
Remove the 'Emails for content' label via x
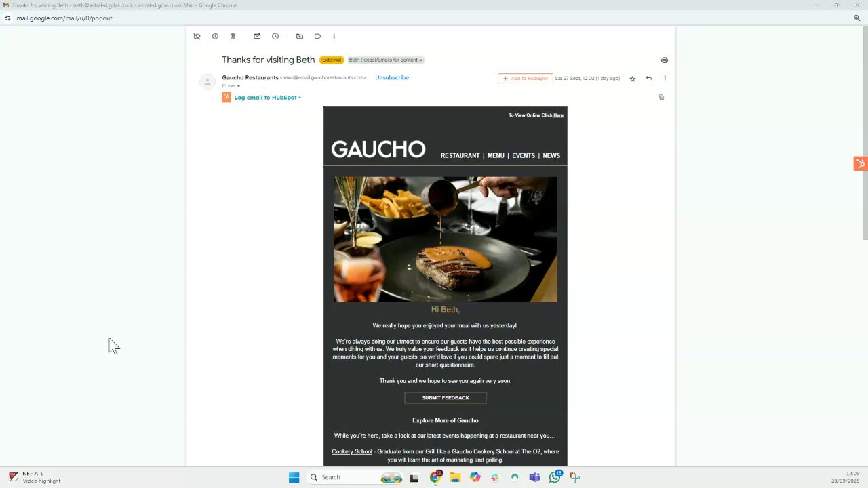[420, 60]
